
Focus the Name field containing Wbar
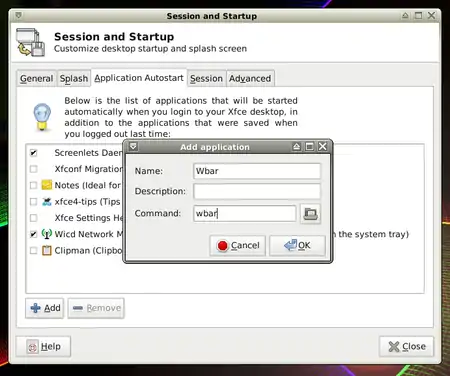coord(257,171)
